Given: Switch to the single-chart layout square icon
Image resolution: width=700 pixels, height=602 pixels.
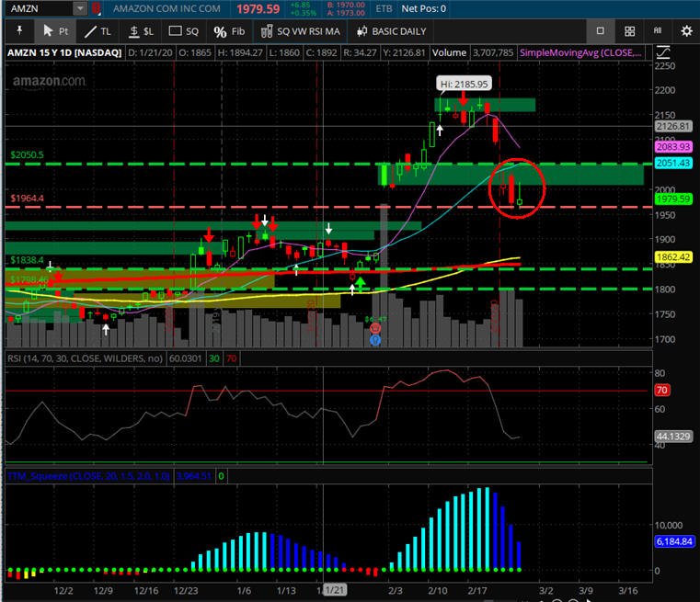Looking at the screenshot, I should [x=601, y=30].
